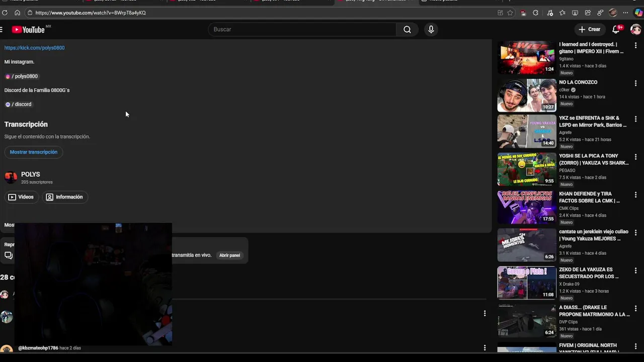The width and height of the screenshot is (644, 362).
Task: Play the 9:55 YOSHI vs TONY thumbnail
Action: (x=527, y=169)
